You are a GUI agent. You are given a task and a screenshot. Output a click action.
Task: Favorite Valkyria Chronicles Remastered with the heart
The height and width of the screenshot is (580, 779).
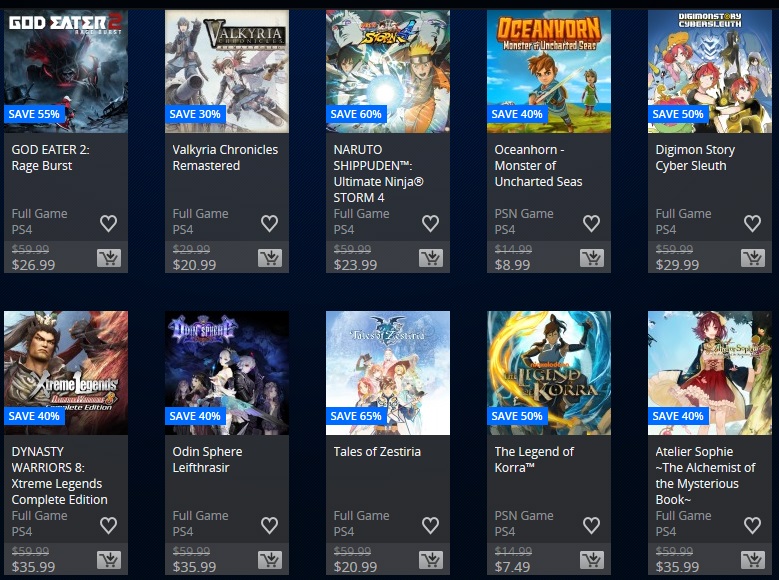click(x=269, y=224)
